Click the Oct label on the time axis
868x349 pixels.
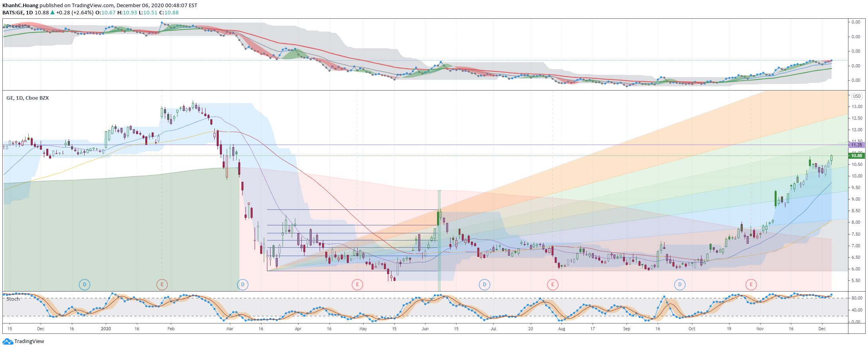692,329
